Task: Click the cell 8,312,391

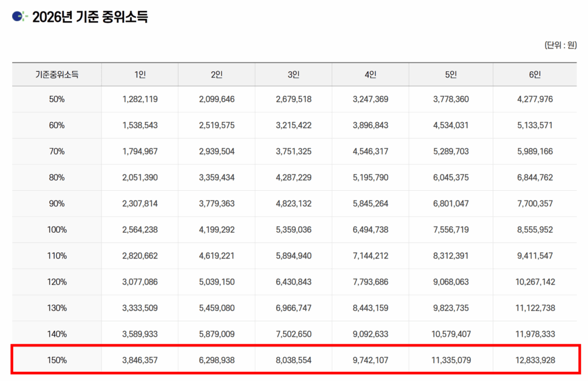Action: pyautogui.click(x=451, y=256)
